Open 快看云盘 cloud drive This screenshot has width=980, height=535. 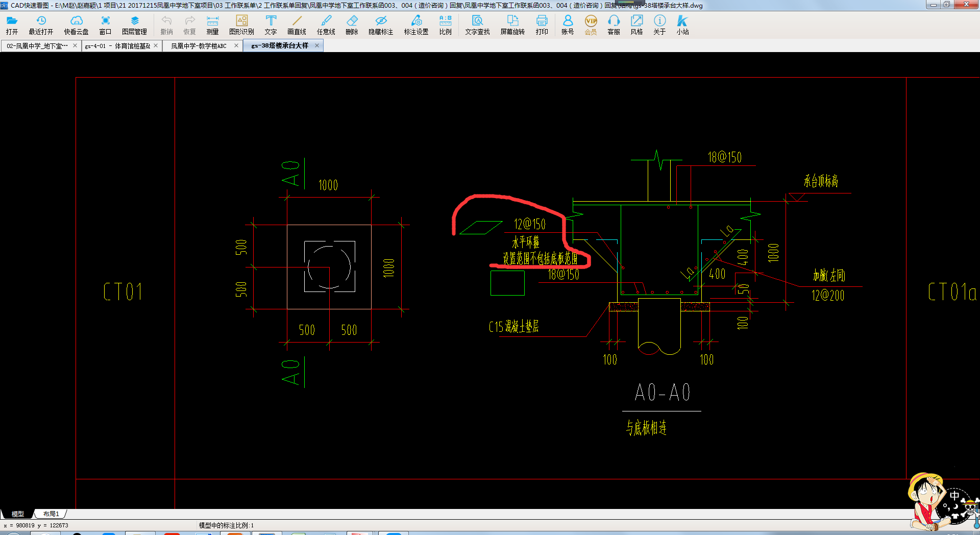(76, 25)
